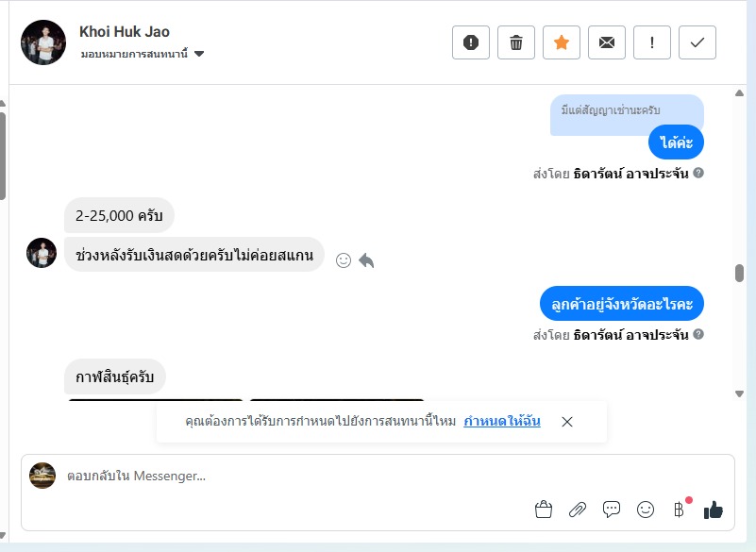Mark conversation unread with envelope icon

607,42
